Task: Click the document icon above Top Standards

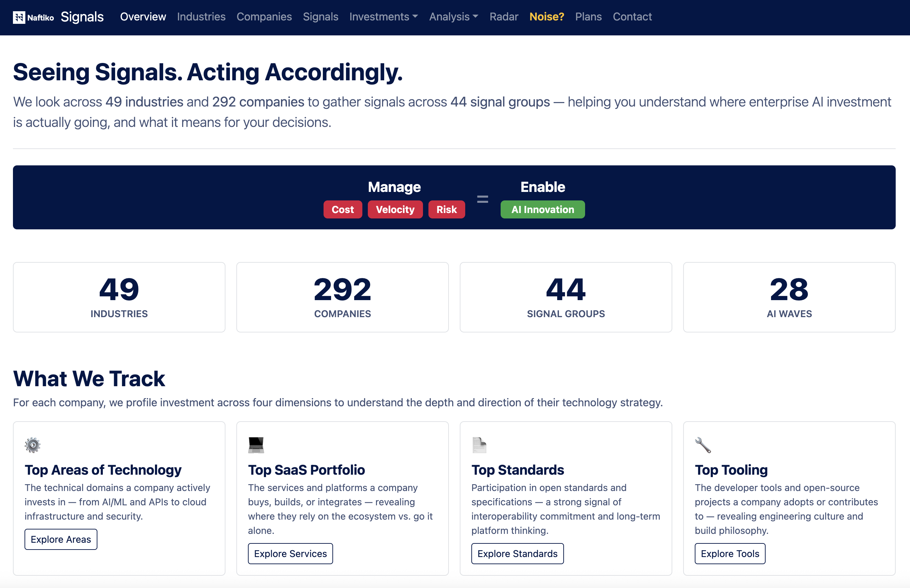Action: (x=479, y=445)
